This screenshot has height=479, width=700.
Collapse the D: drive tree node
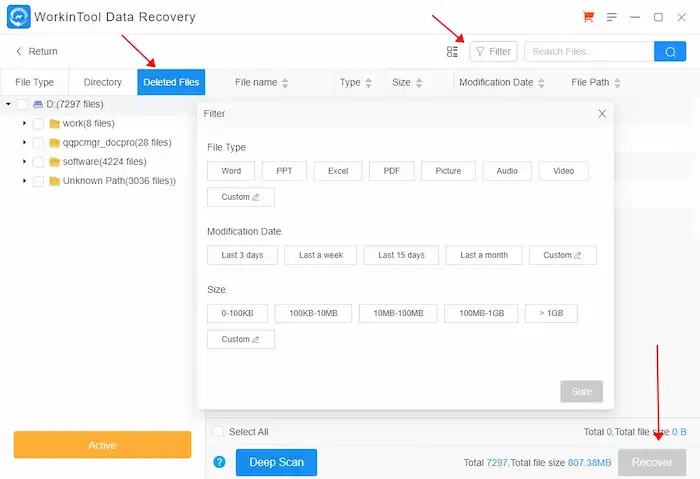click(8, 104)
